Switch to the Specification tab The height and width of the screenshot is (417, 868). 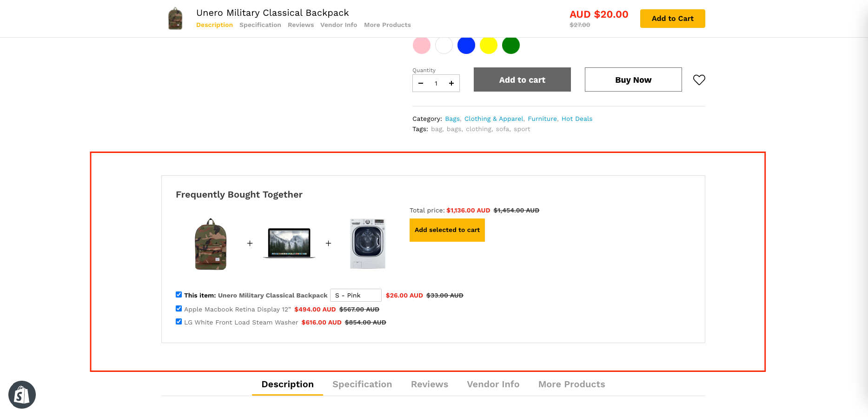[x=362, y=384]
